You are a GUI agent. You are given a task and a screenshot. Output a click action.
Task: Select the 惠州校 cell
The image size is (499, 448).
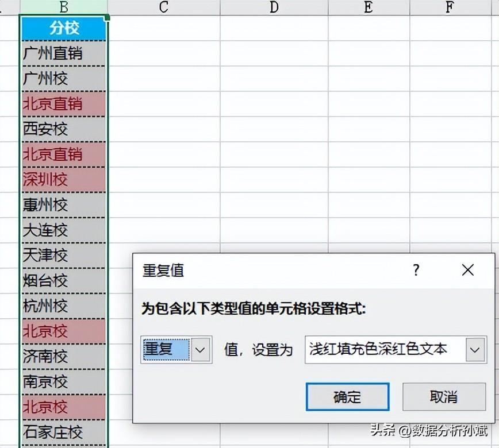[x=64, y=205]
